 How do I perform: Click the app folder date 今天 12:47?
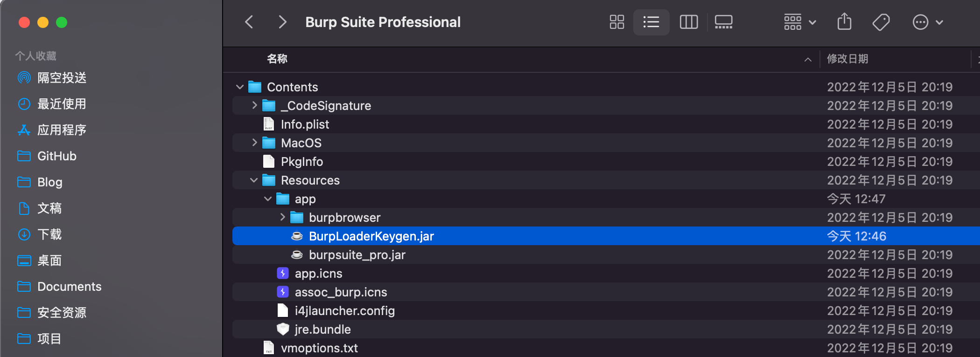coord(856,199)
